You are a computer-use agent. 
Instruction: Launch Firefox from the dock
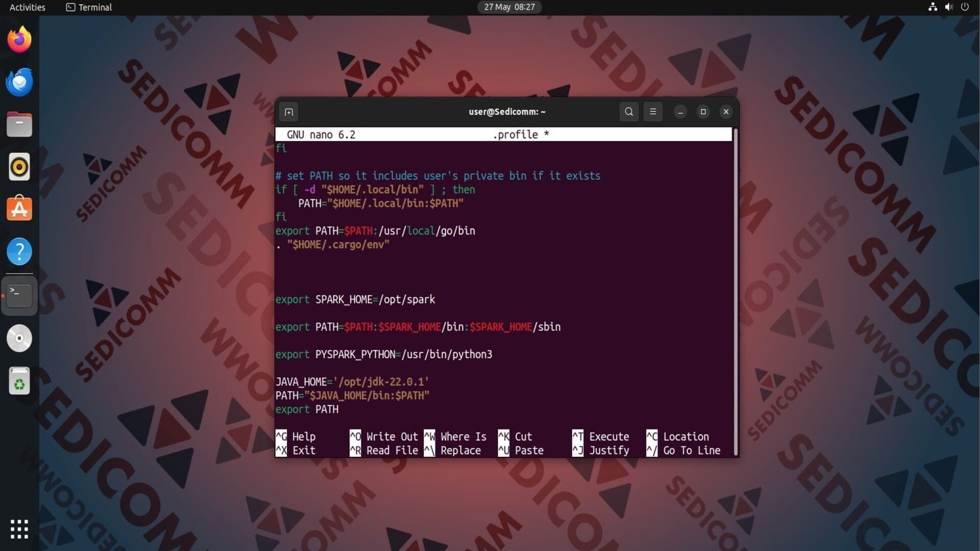point(19,40)
